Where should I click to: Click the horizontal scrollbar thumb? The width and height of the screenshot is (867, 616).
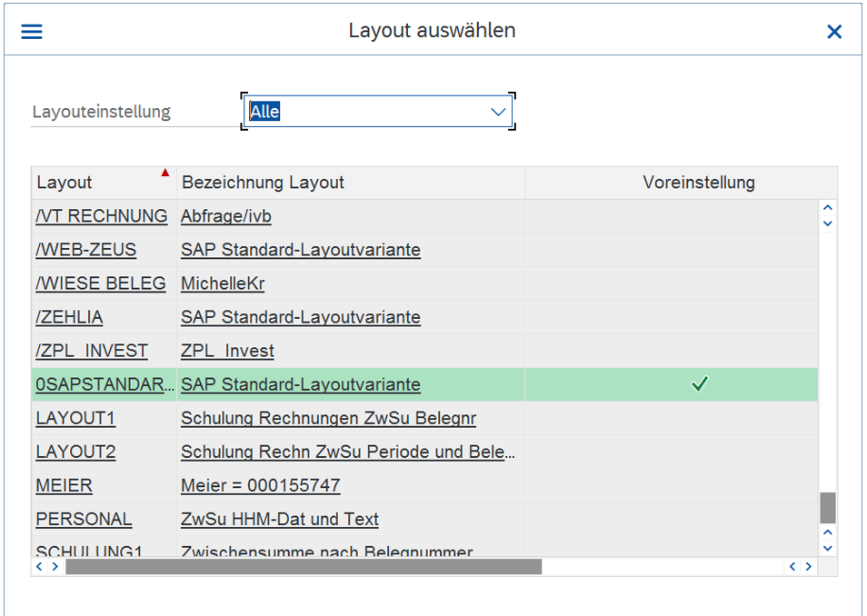tap(303, 567)
